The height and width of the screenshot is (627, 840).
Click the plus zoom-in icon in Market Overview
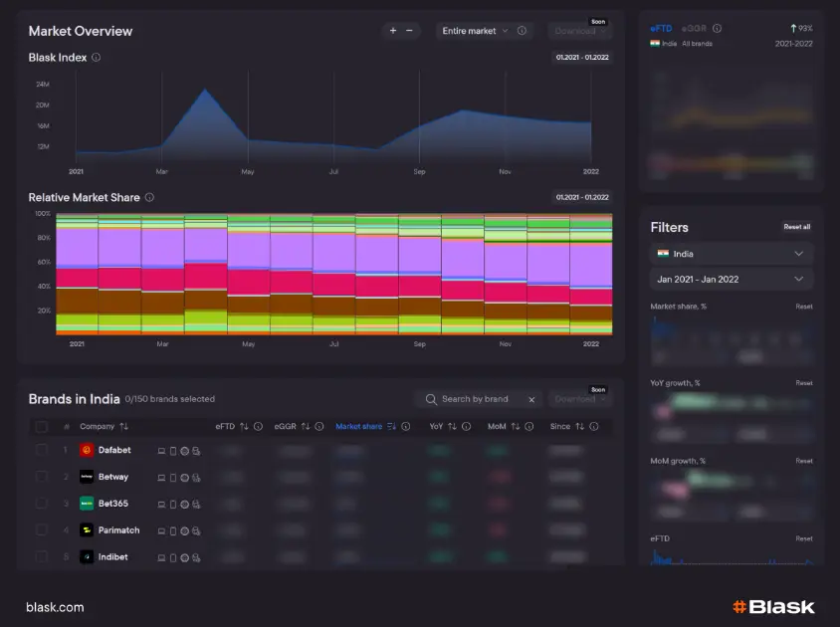pos(393,31)
